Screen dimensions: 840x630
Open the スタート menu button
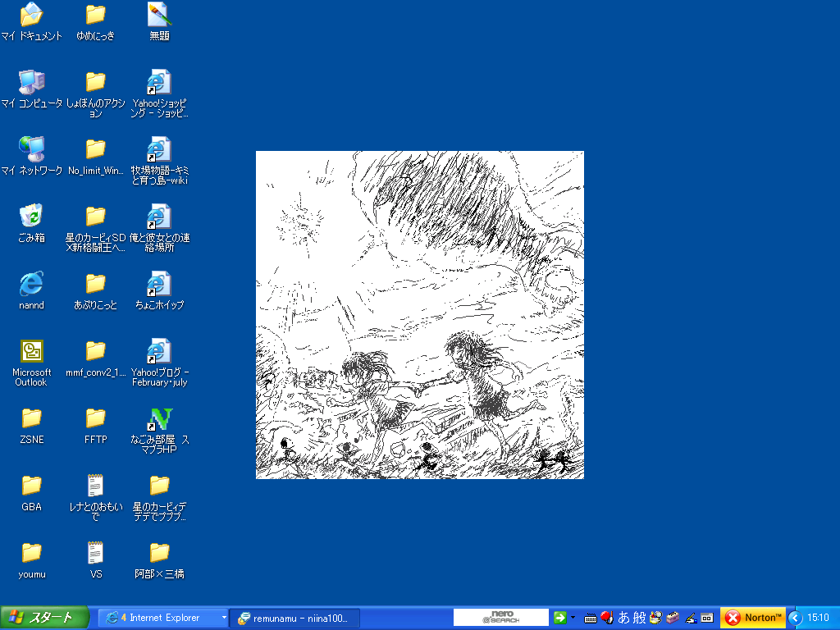44,618
